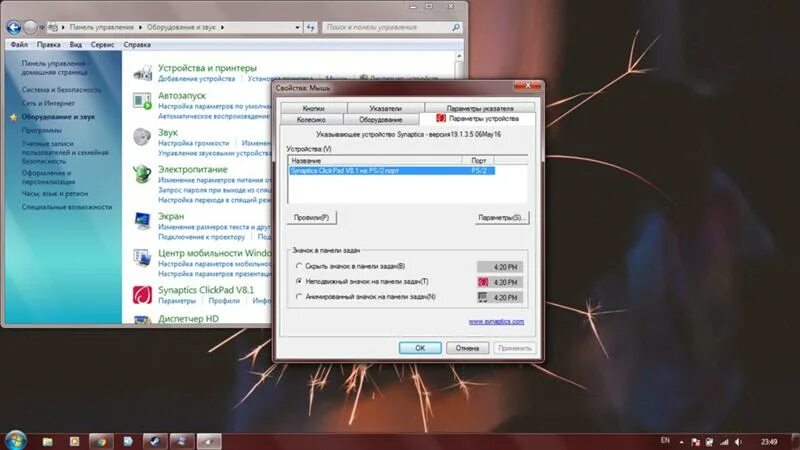The image size is (800, 450).
Task: Open the Файл menu
Action: [19, 44]
